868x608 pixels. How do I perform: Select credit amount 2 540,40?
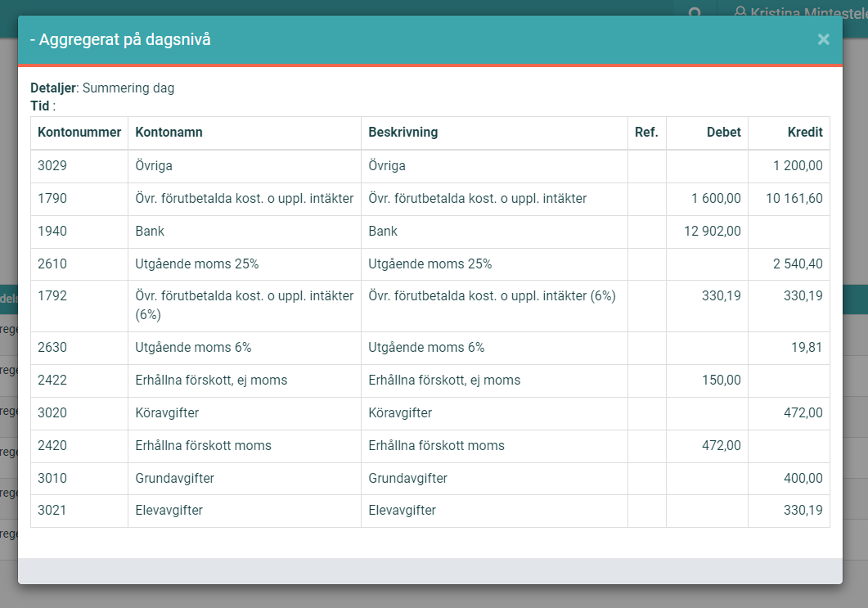[x=798, y=263]
